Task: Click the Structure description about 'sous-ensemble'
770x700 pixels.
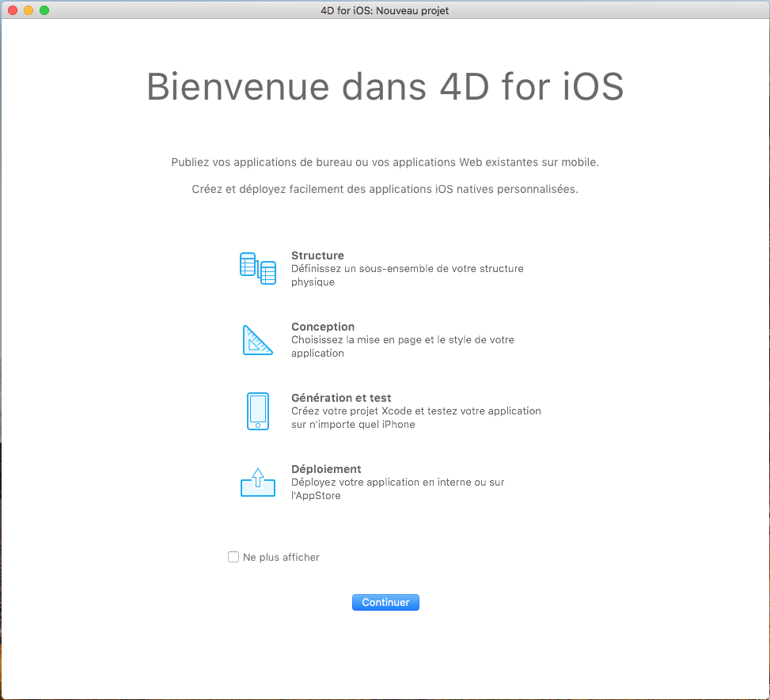Action: pyautogui.click(x=407, y=275)
